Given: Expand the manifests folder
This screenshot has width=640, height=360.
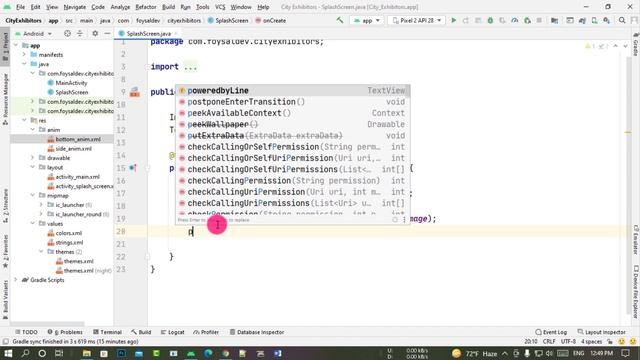Looking at the screenshot, I should (24, 55).
